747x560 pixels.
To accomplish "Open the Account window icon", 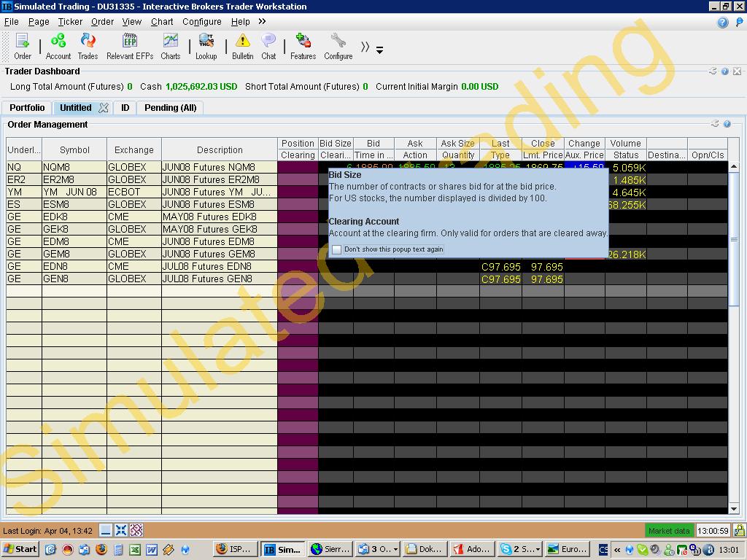I will point(58,46).
